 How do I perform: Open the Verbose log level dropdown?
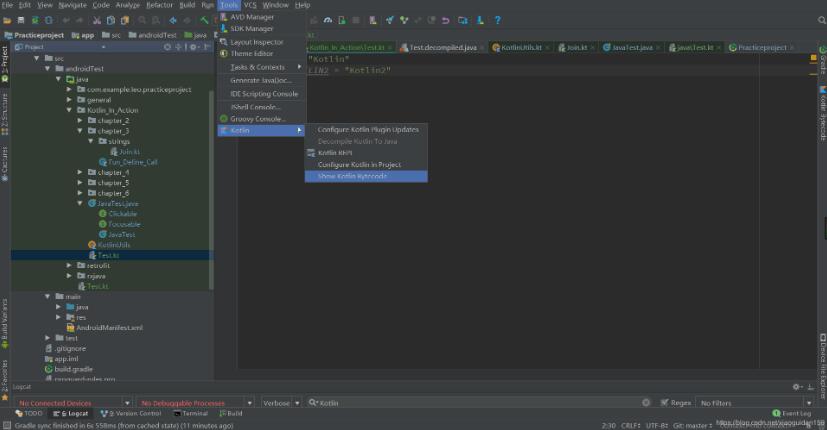[282, 403]
